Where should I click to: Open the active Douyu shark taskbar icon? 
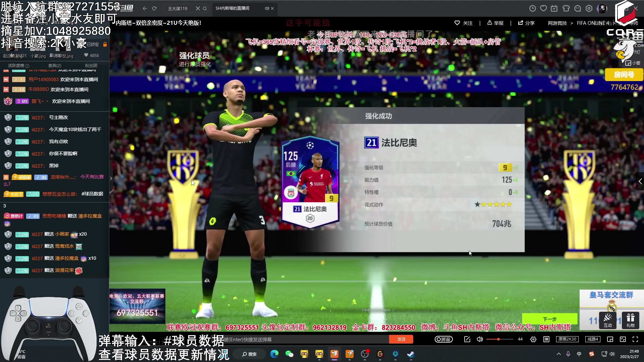[x=334, y=354]
